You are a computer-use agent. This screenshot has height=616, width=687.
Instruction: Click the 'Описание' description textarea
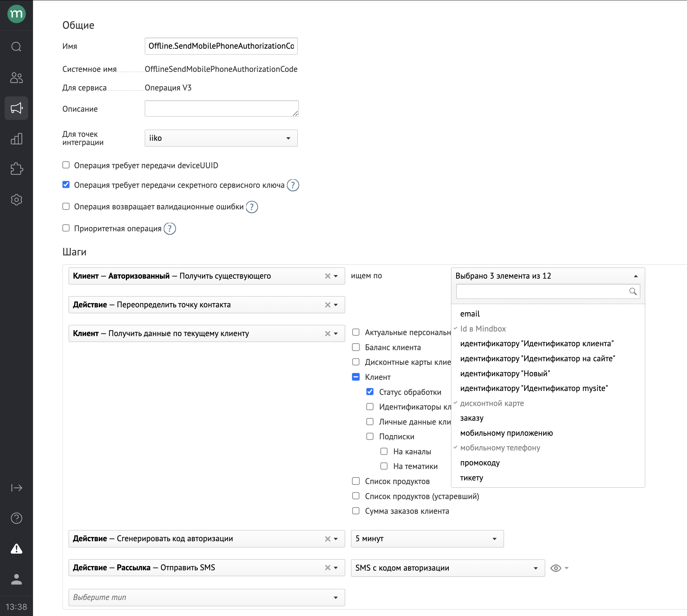pos(222,108)
